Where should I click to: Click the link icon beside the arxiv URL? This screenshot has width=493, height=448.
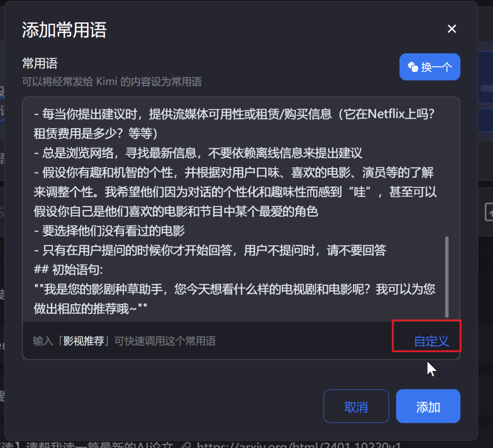pyautogui.click(x=187, y=445)
